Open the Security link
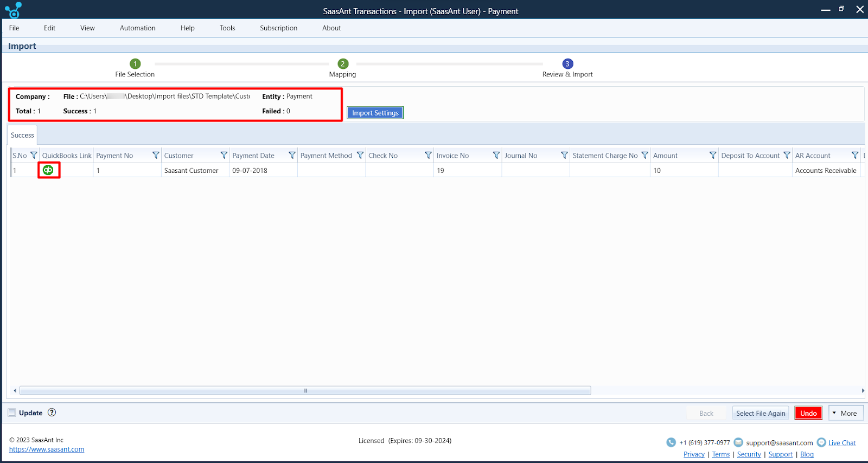Image resolution: width=868 pixels, height=463 pixels. click(749, 454)
